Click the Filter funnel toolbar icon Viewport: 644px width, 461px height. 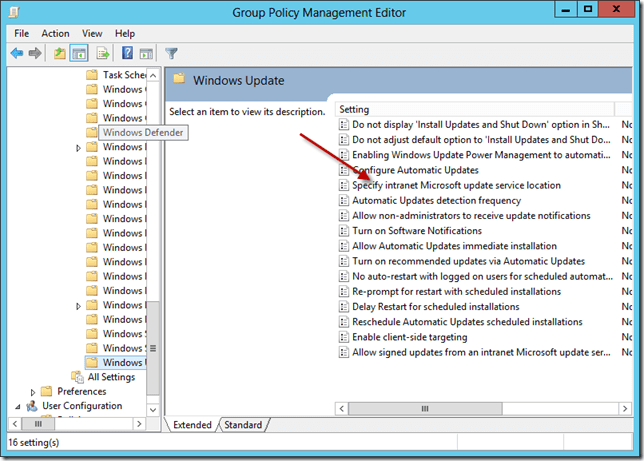click(x=171, y=53)
